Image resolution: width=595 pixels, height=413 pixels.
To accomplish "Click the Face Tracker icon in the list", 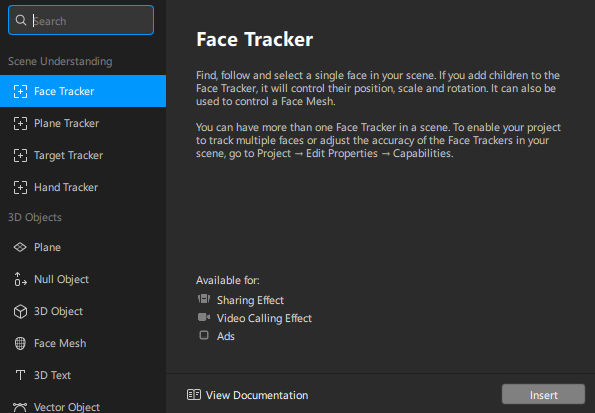I will [20, 91].
